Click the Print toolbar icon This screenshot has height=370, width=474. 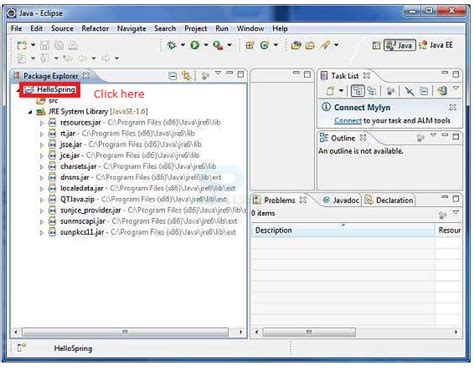tap(73, 45)
